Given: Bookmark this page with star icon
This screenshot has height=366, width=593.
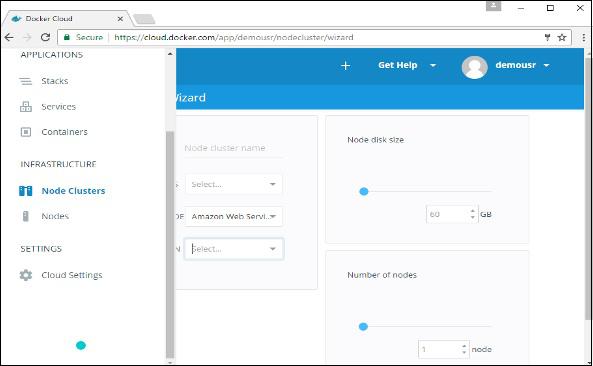Looking at the screenshot, I should (x=562, y=37).
